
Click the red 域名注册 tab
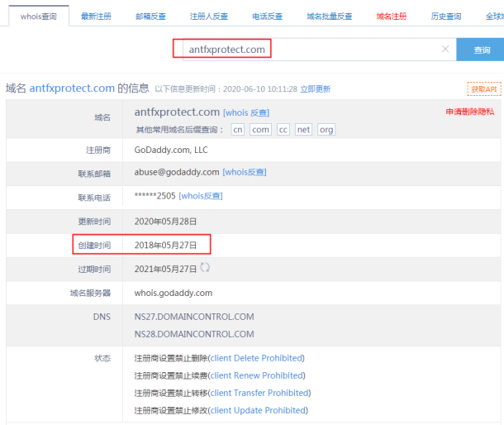(x=391, y=16)
